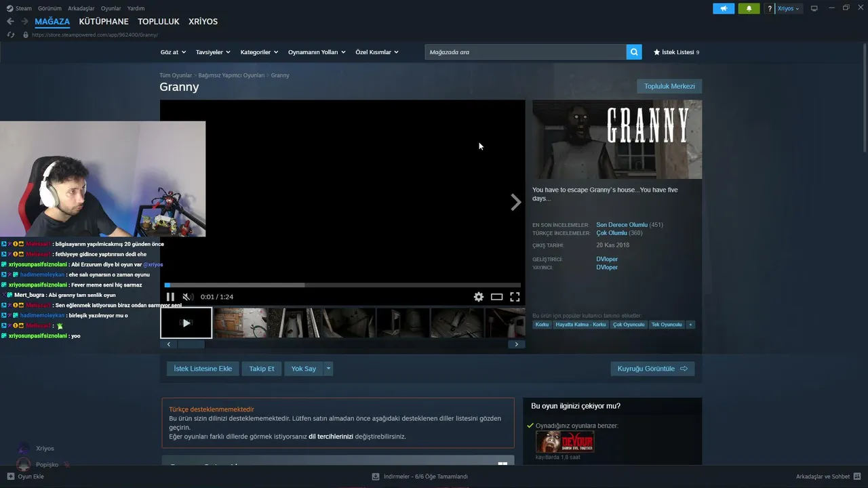Open the Steam menu
This screenshot has height=488, width=868.
point(19,9)
